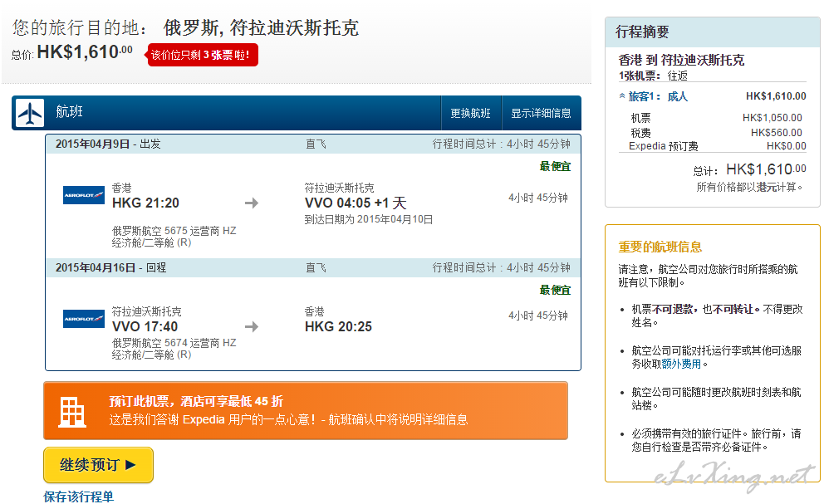This screenshot has height=504, width=824.
Task: Click the Aeroflot logo on the 符拉迪沃斯托克 return flight
Action: tap(84, 319)
